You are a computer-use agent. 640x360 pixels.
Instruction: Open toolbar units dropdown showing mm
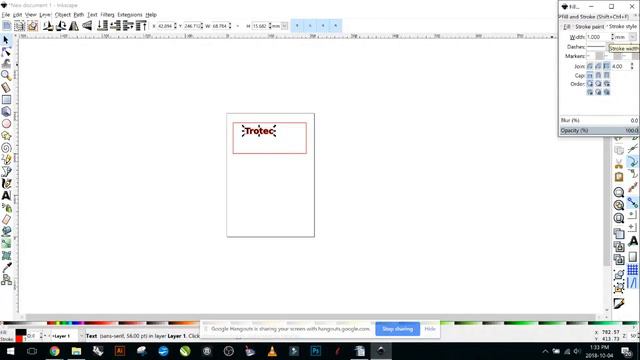pos(284,26)
